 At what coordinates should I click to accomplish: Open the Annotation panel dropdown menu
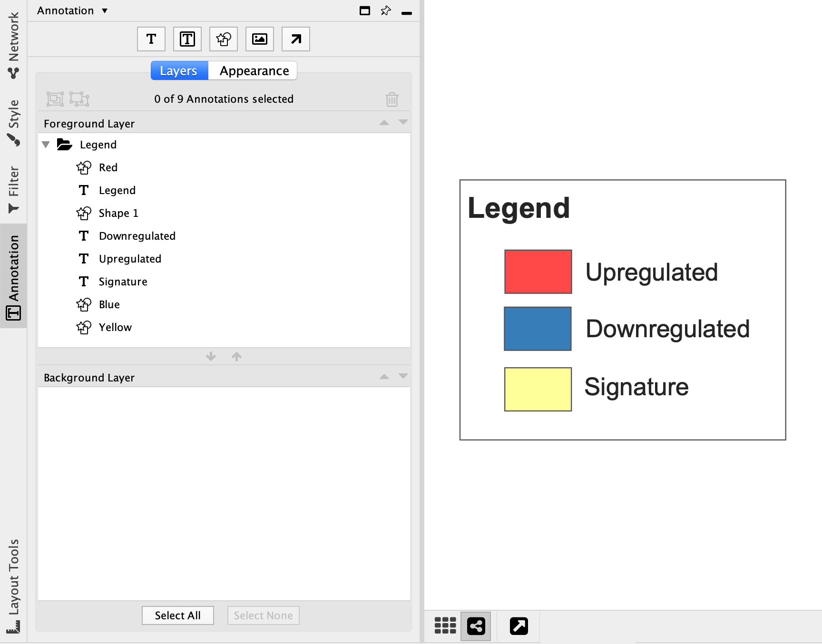105,11
